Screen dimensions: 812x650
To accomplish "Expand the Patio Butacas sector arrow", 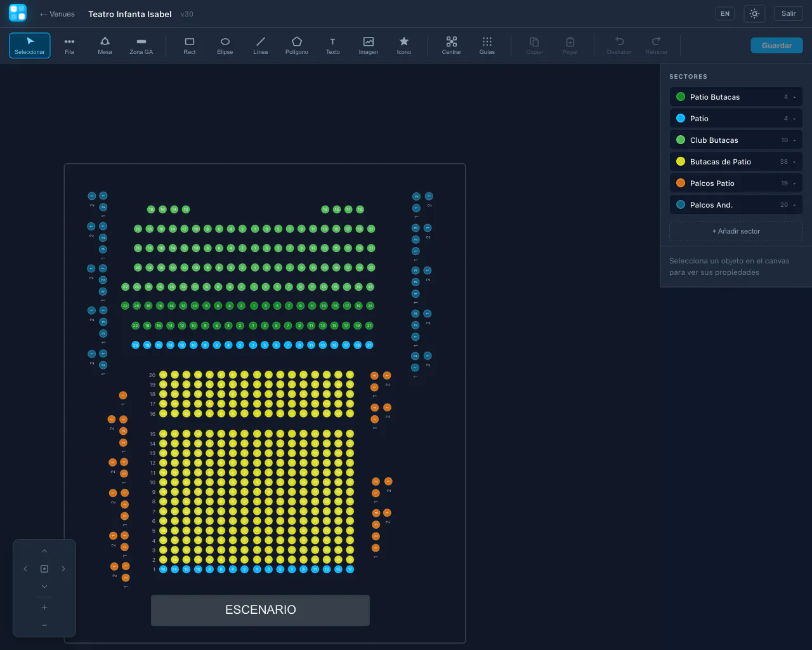I will [794, 97].
